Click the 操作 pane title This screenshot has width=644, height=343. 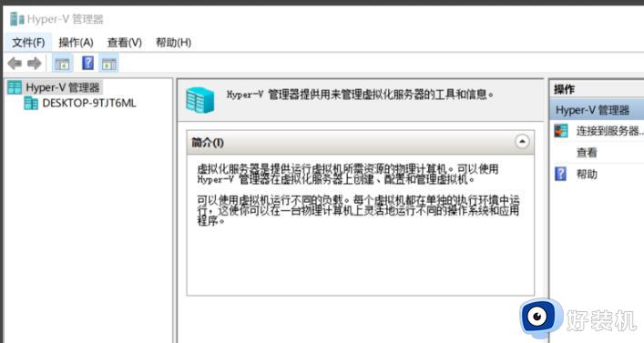(565, 89)
